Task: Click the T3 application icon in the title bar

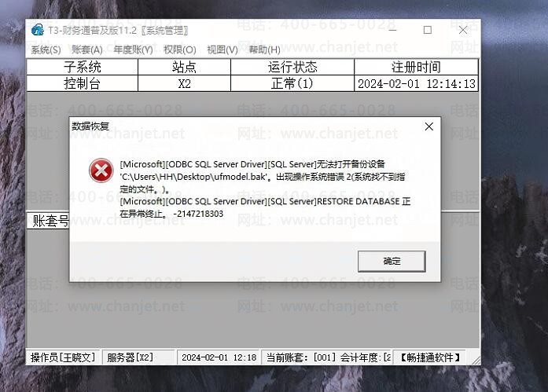Action: [38, 31]
